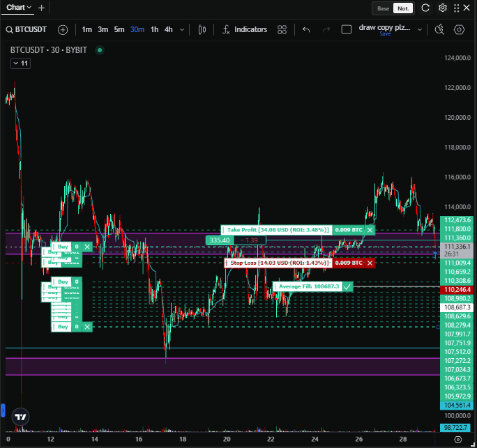Screen dimensions: 477x448
Task: Click the refresh icon at top right
Action: click(x=425, y=8)
